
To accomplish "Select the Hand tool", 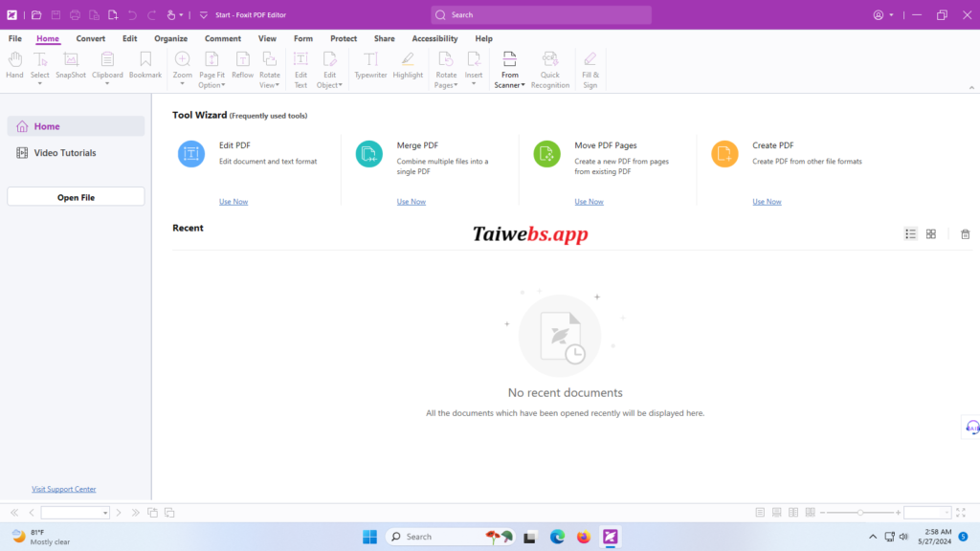I will click(14, 66).
